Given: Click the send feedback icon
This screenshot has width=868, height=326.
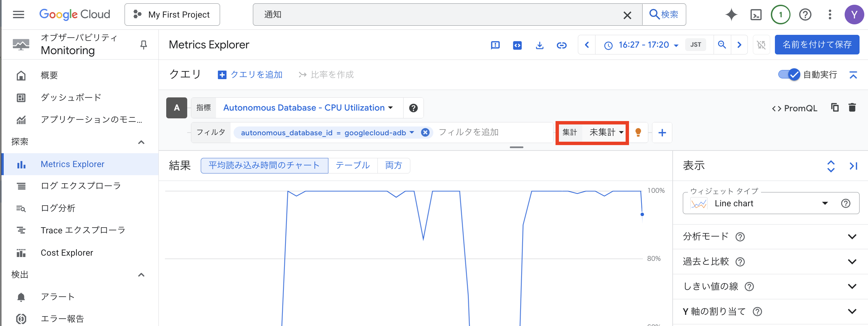Looking at the screenshot, I should pos(495,45).
